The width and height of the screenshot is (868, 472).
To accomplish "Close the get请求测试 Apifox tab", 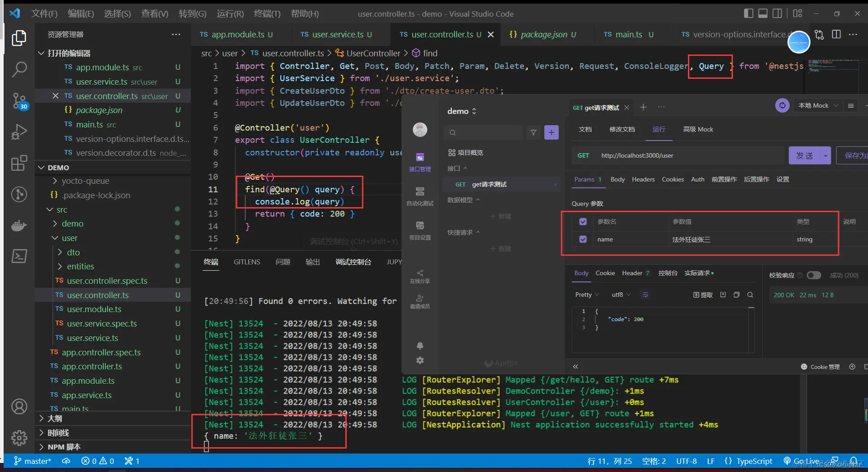I will pyautogui.click(x=626, y=107).
